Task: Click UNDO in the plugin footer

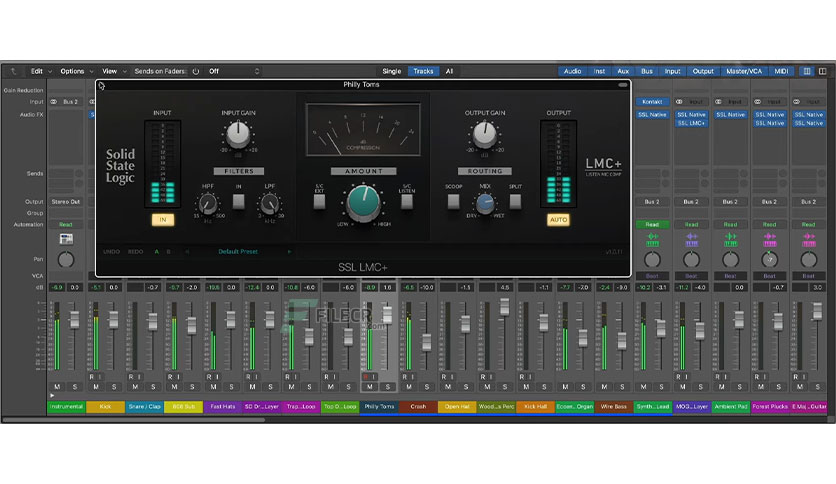Action: (111, 252)
